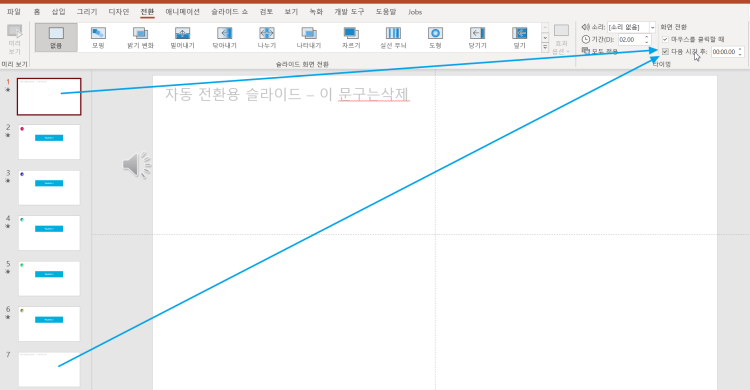Decrease the 기간 duration value
This screenshot has height=390, width=750.
click(x=647, y=42)
